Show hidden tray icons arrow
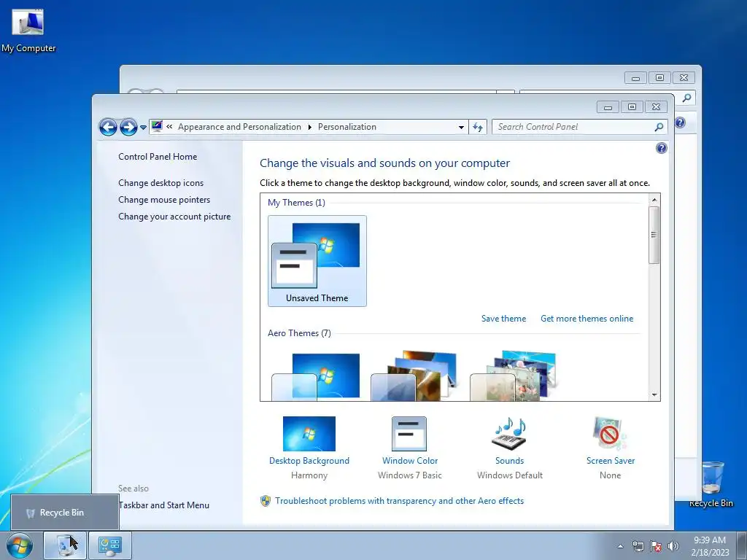The width and height of the screenshot is (747, 560). 620,547
